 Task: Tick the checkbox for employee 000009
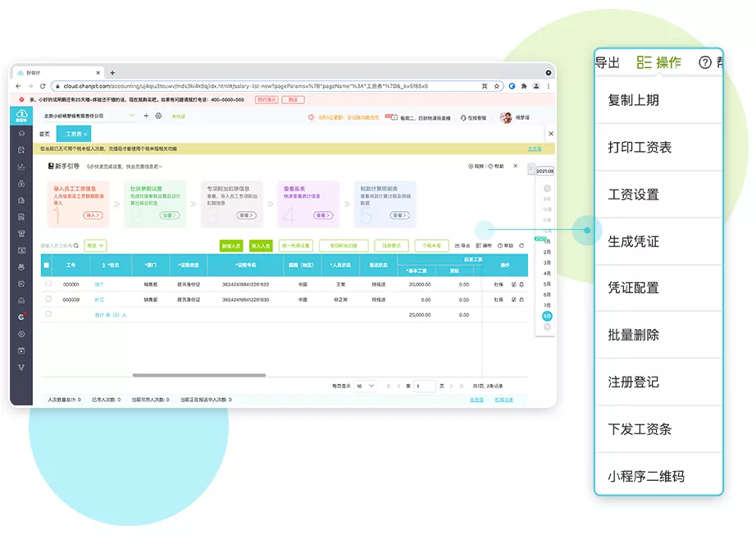click(x=48, y=300)
